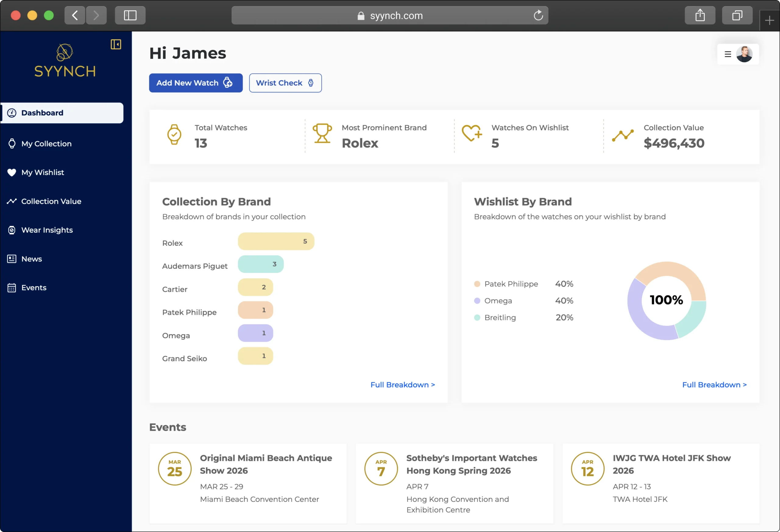
Task: Toggle the browser sidebar button
Action: 130,16
